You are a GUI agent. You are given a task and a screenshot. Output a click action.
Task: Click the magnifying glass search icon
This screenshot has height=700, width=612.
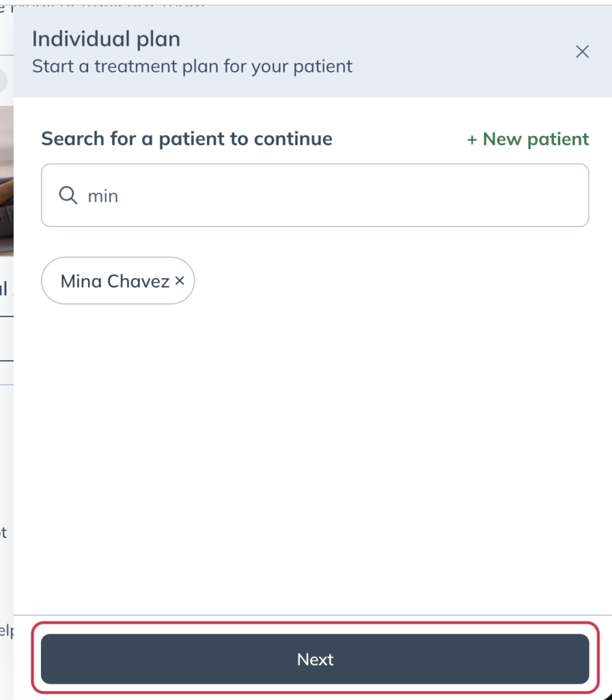[68, 196]
